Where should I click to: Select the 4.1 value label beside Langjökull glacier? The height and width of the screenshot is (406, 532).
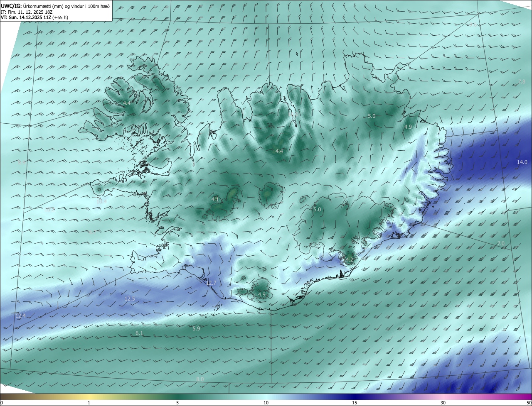click(x=215, y=200)
